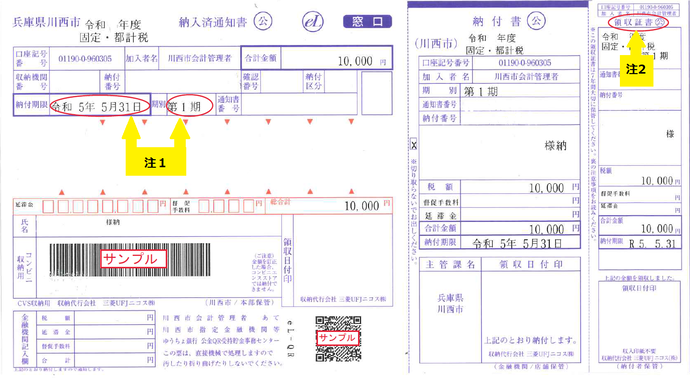The width and height of the screenshot is (690, 378).
Task: Select the blue 窓口 badge
Action: click(x=367, y=21)
